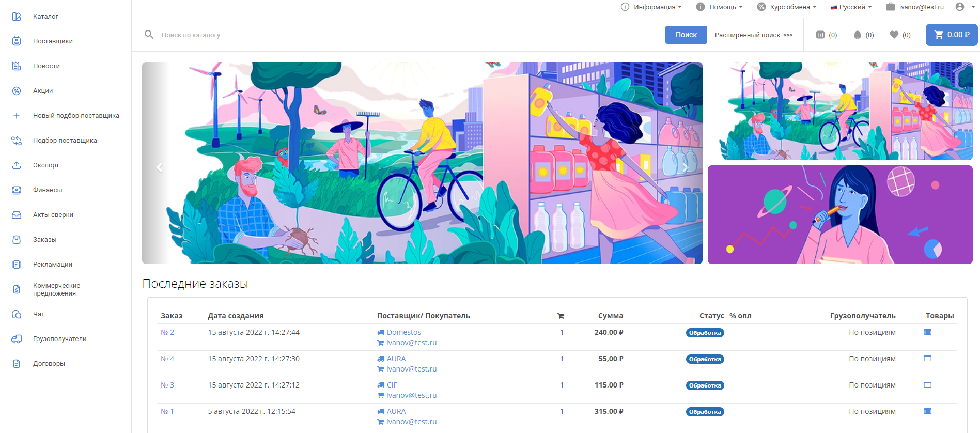
Task: Show previous slide in banner carousel
Action: 160,167
